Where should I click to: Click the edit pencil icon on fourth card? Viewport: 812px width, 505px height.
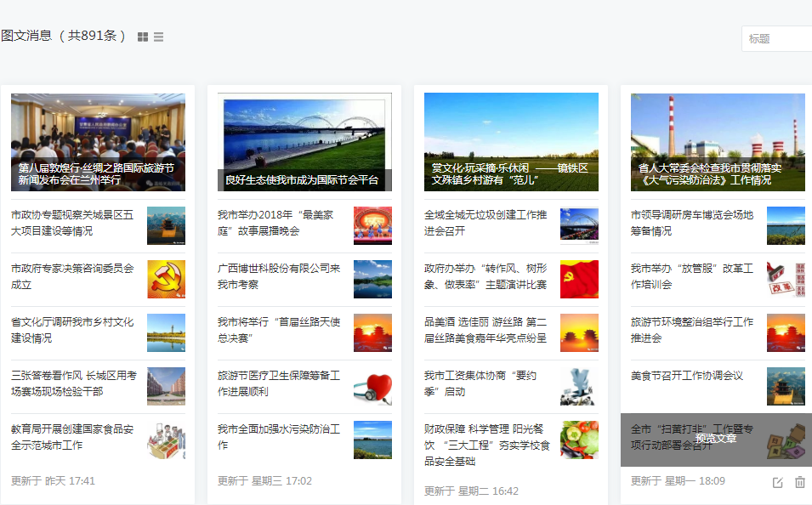coord(777,482)
